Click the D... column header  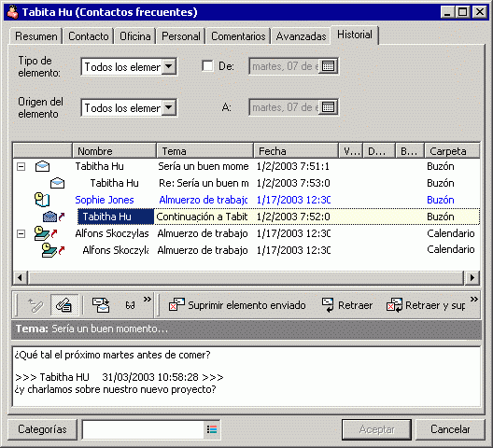click(379, 151)
